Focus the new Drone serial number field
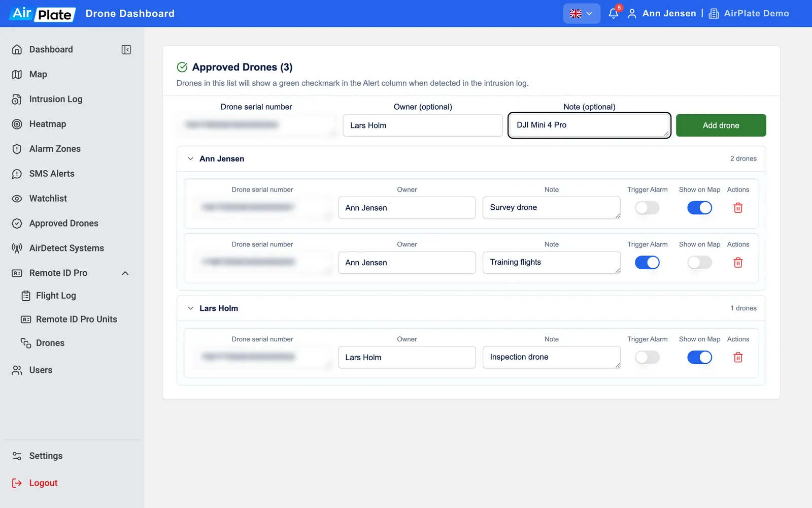Viewport: 812px width, 508px height. (x=256, y=125)
